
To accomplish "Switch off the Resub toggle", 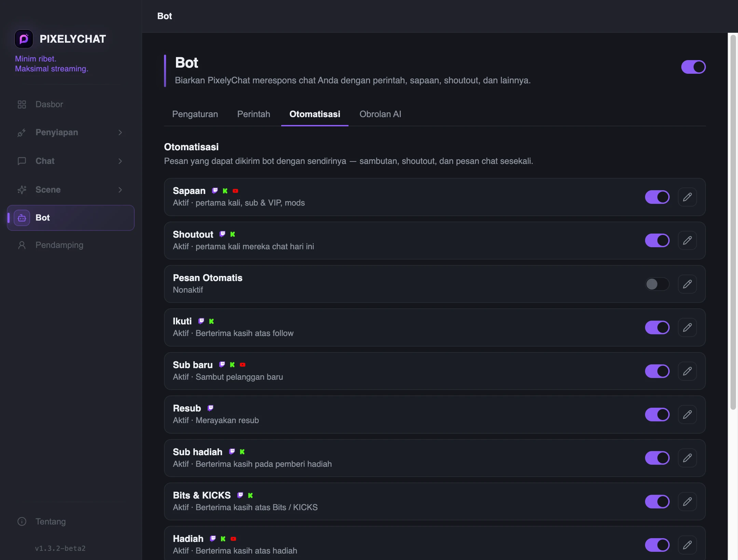I will (657, 415).
